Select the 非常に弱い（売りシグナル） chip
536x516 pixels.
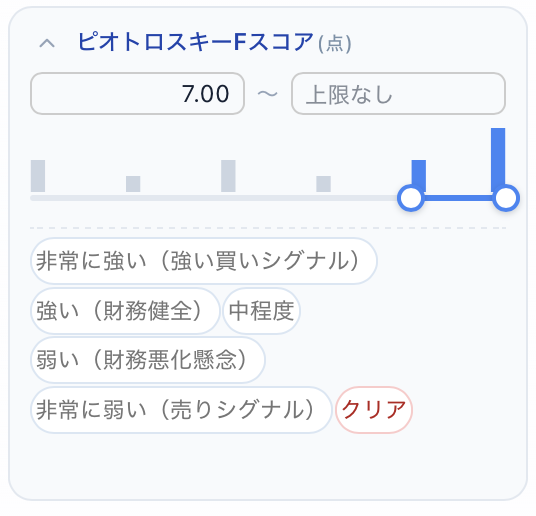(181, 410)
